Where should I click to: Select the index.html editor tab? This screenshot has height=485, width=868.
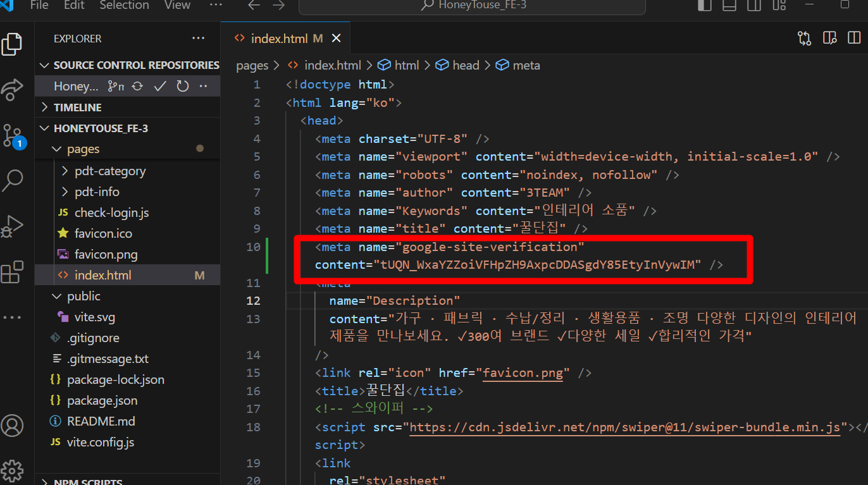point(284,39)
